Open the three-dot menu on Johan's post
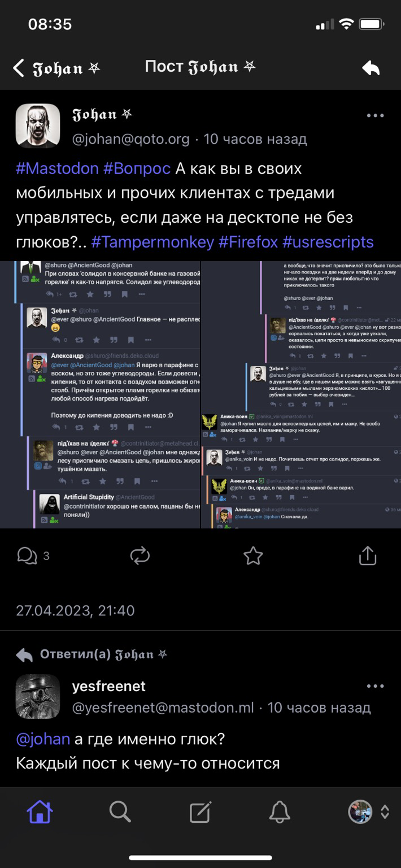 (375, 115)
